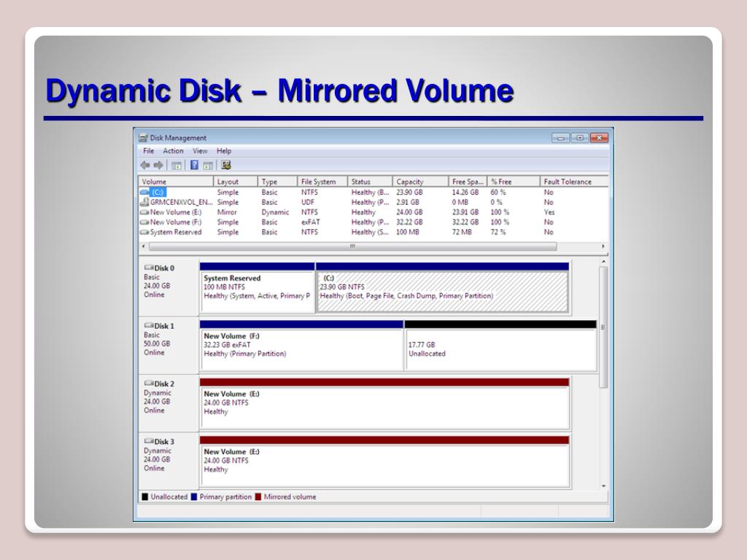Click the Forward arrow toolbar icon
Viewport: 747px width, 560px height.
click(x=158, y=166)
